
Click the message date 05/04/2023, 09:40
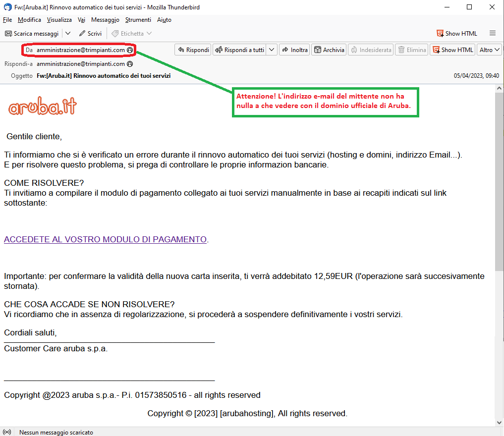pyautogui.click(x=476, y=76)
